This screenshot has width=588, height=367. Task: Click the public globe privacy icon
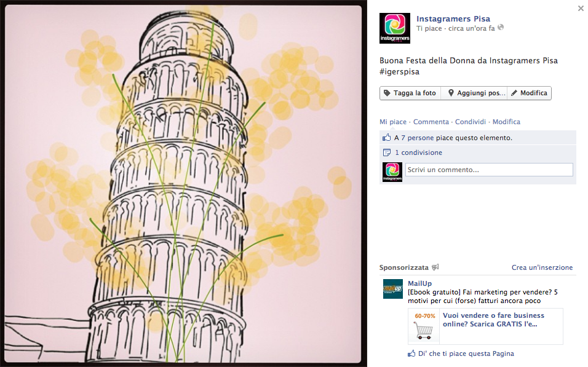(501, 28)
